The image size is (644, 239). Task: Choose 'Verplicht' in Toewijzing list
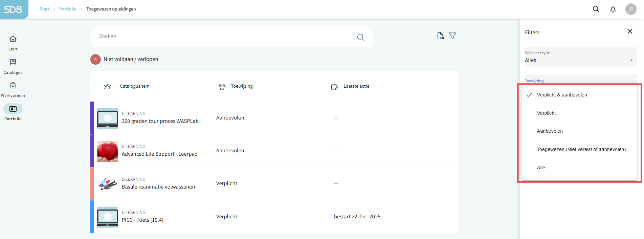(x=546, y=113)
